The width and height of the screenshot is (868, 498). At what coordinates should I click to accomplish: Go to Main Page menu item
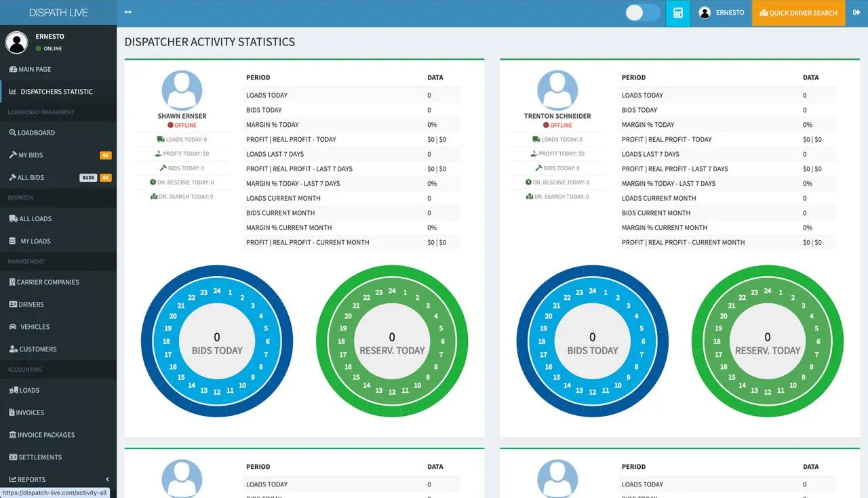click(35, 69)
